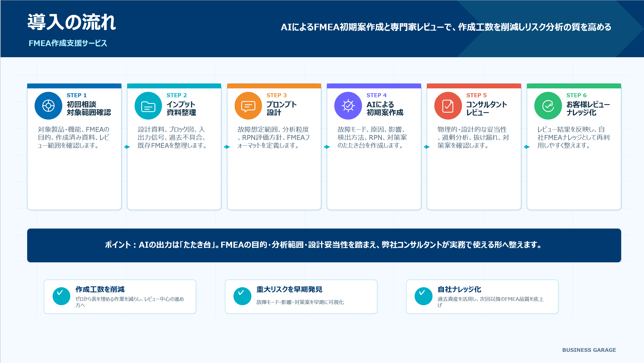Click the slide title 導入の流れ
Screen dimensions: 644x363
click(x=72, y=22)
